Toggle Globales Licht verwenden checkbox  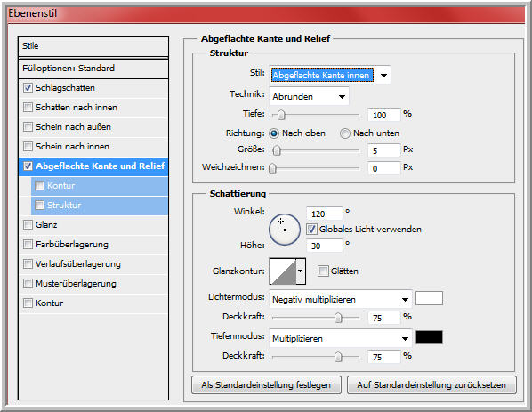click(x=311, y=229)
